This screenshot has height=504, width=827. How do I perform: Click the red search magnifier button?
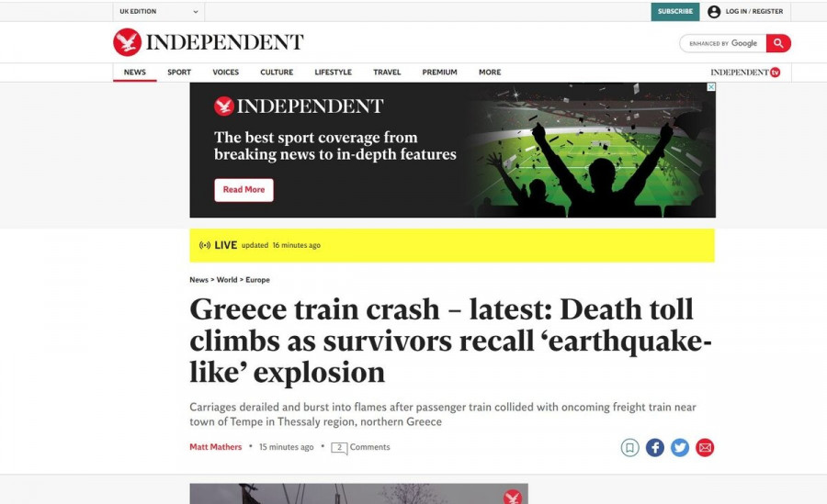778,43
